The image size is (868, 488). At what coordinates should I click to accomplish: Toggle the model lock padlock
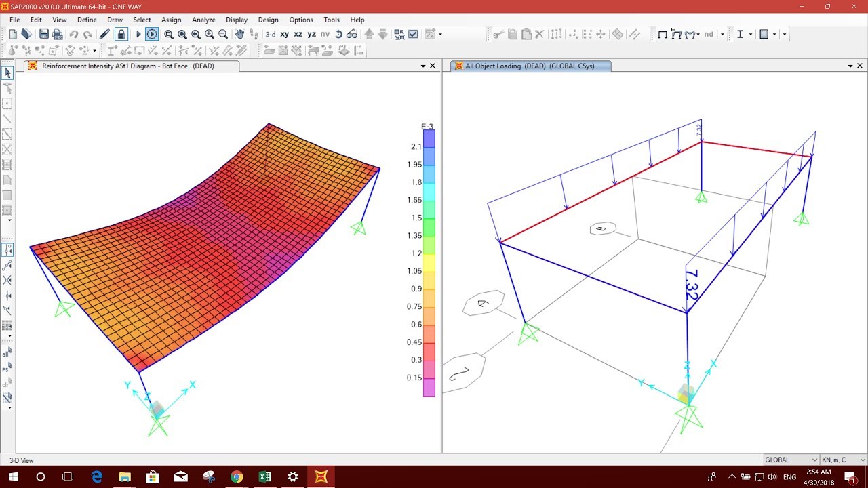pyautogui.click(x=120, y=34)
